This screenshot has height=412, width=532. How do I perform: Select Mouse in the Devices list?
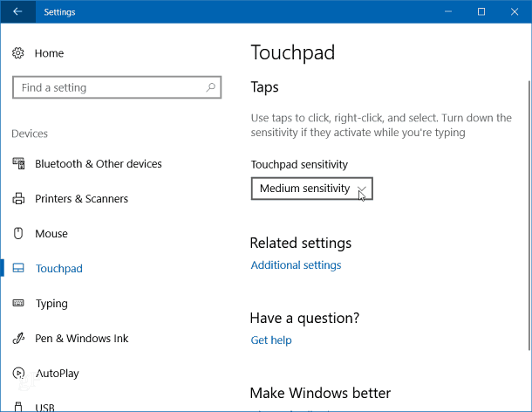[x=51, y=234]
